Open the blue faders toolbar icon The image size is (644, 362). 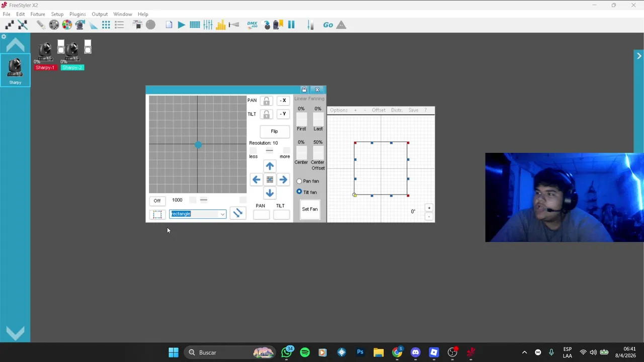(x=208, y=25)
